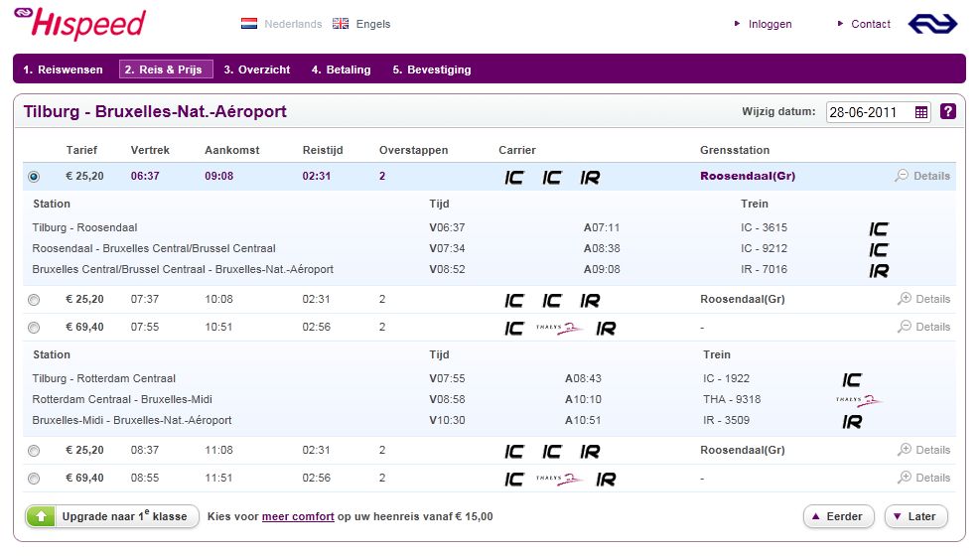Click the Later button
Viewport: 980px width, 556px height.
tap(915, 516)
